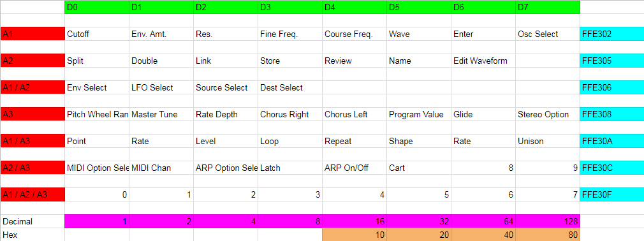Click the cyan FFE302 address cell

[x=612, y=34]
